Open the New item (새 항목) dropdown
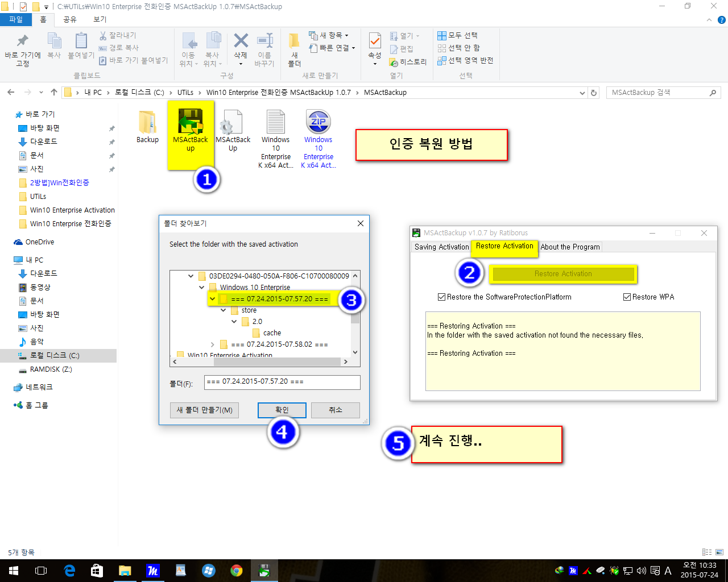Image resolution: width=728 pixels, height=582 pixels. point(329,35)
